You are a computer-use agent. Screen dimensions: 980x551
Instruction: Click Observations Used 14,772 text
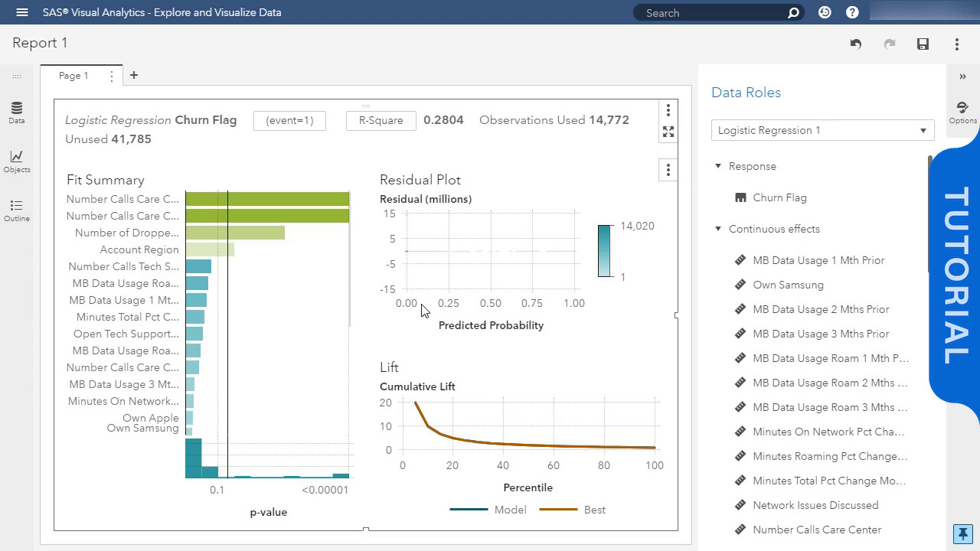tap(554, 120)
